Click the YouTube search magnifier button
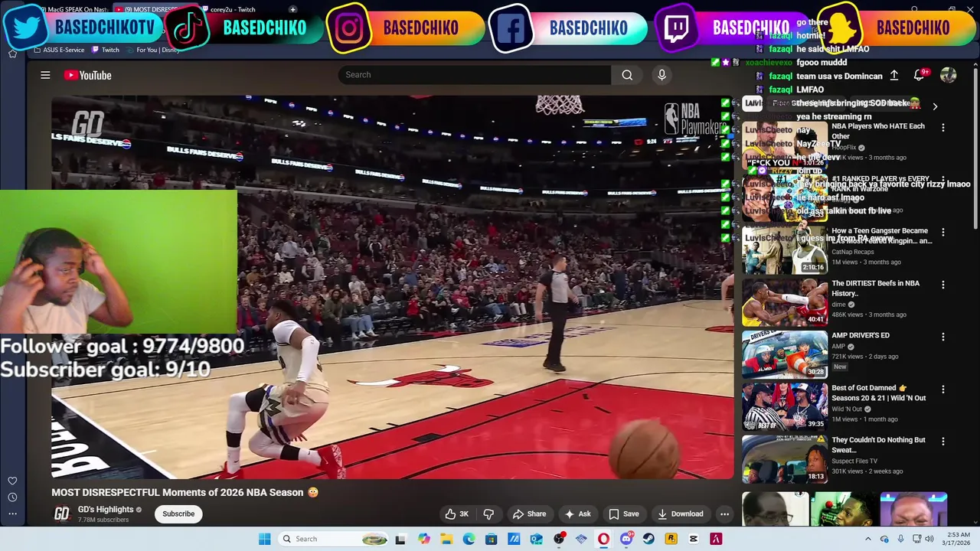Viewport: 980px width, 551px height. coord(627,75)
